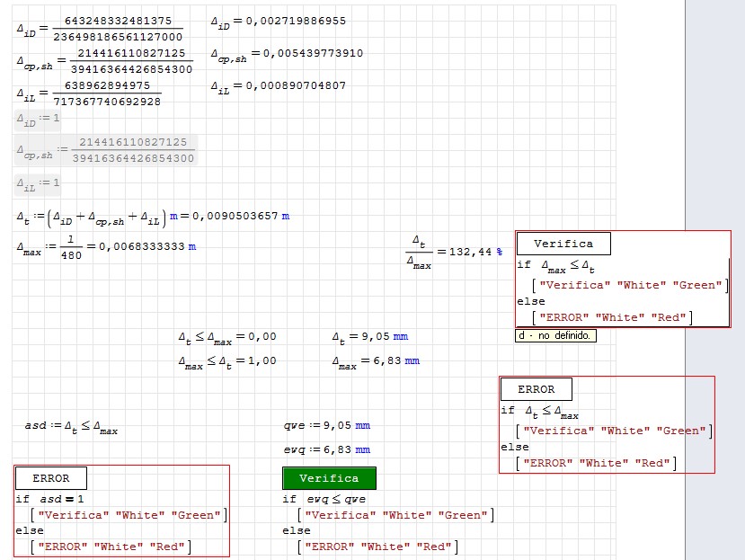This screenshot has width=745, height=560.
Task: Select the Δ_iL = 0,000890704807 result
Action: pos(277,86)
